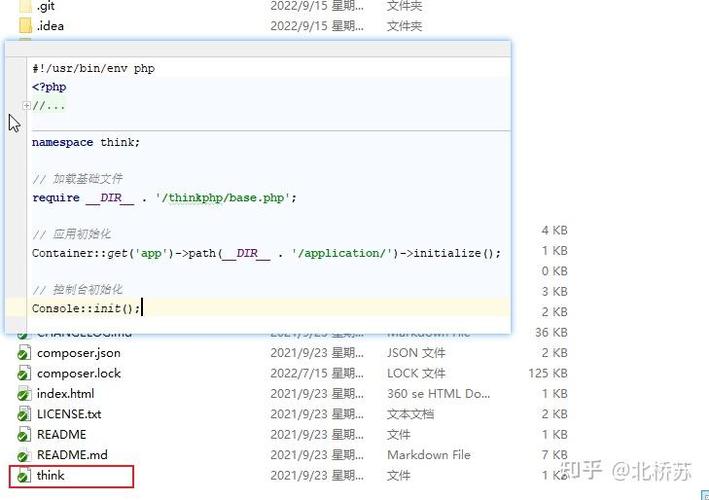Screen dimensions: 709x500
Task: Click the composer.json file icon
Action: coord(24,353)
